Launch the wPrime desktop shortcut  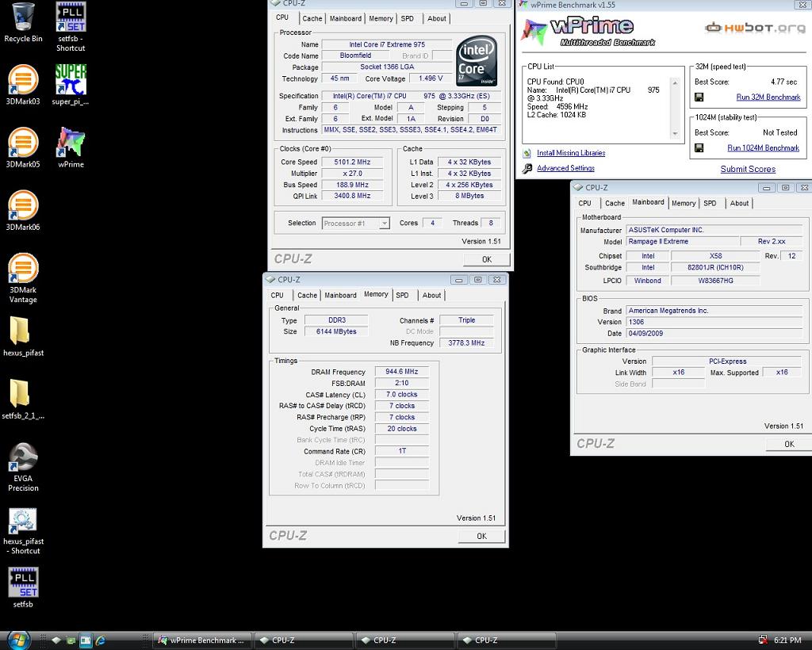71,147
